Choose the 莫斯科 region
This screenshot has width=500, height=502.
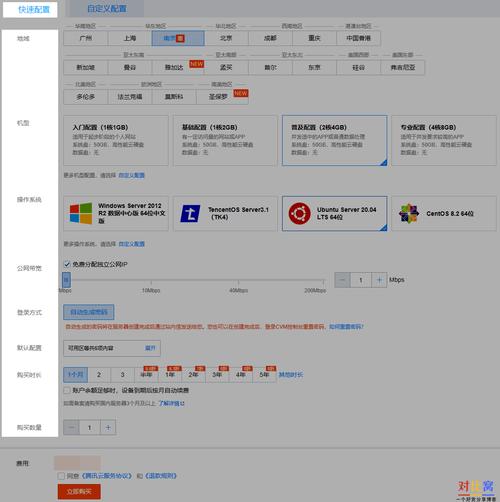tap(174, 97)
